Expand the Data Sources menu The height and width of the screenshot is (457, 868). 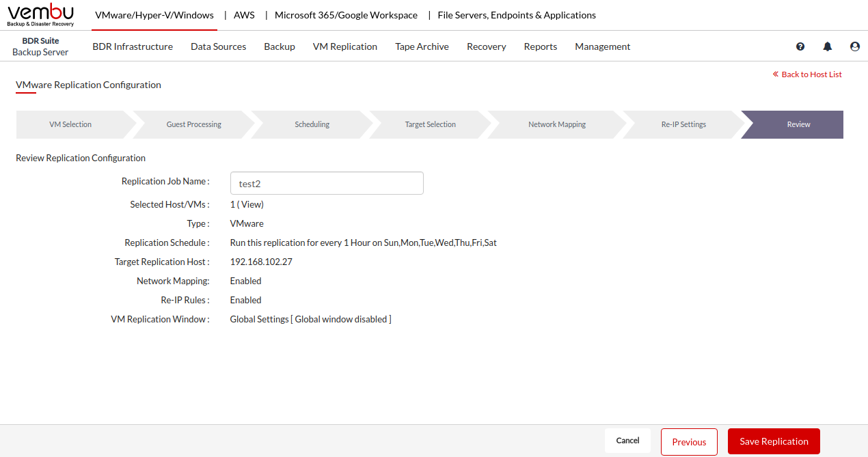(x=218, y=46)
